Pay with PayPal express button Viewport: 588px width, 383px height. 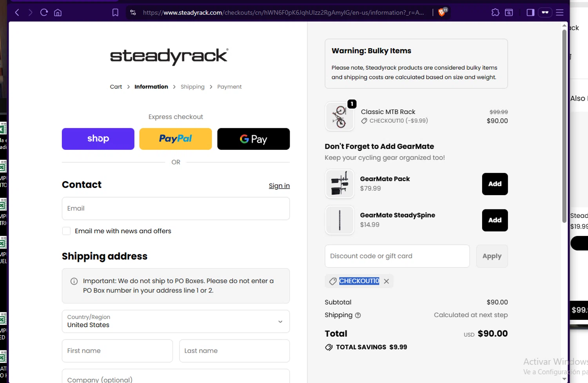176,139
